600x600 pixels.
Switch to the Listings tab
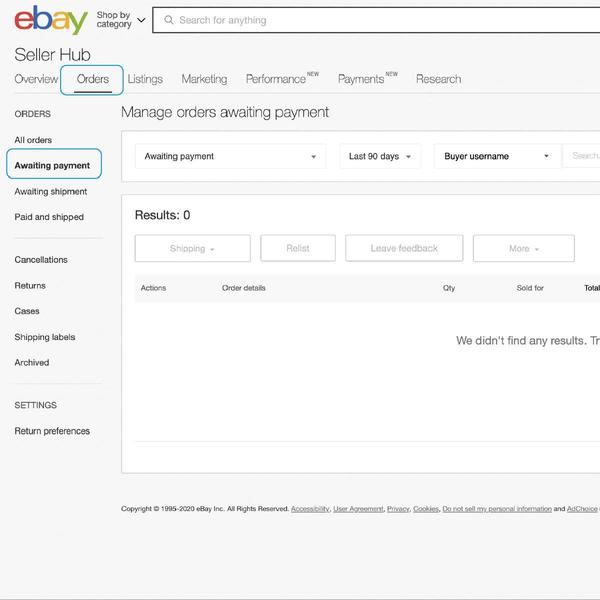[145, 79]
